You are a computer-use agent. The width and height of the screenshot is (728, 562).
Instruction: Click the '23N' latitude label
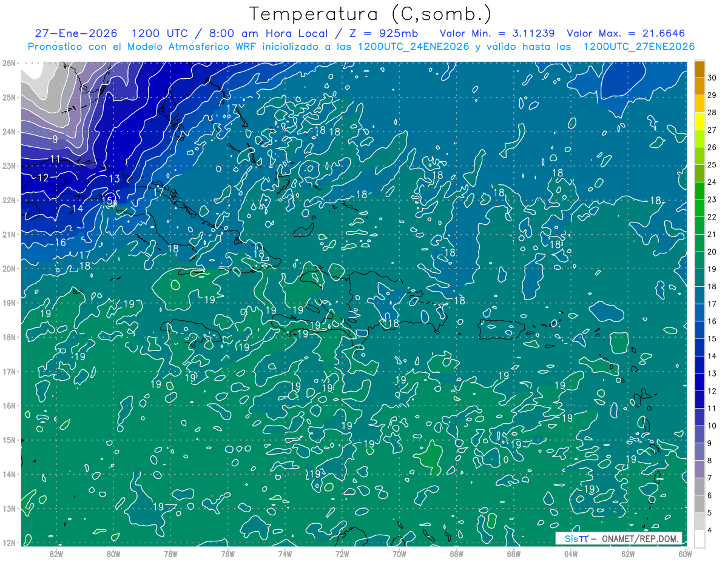(x=9, y=166)
